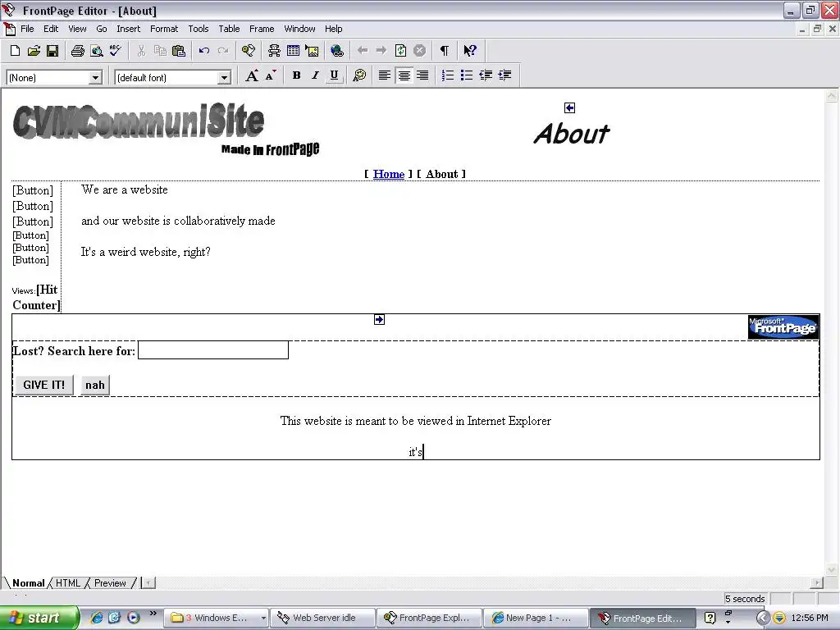Create a hyperlink with the globe icon
This screenshot has width=840, height=630.
(337, 51)
